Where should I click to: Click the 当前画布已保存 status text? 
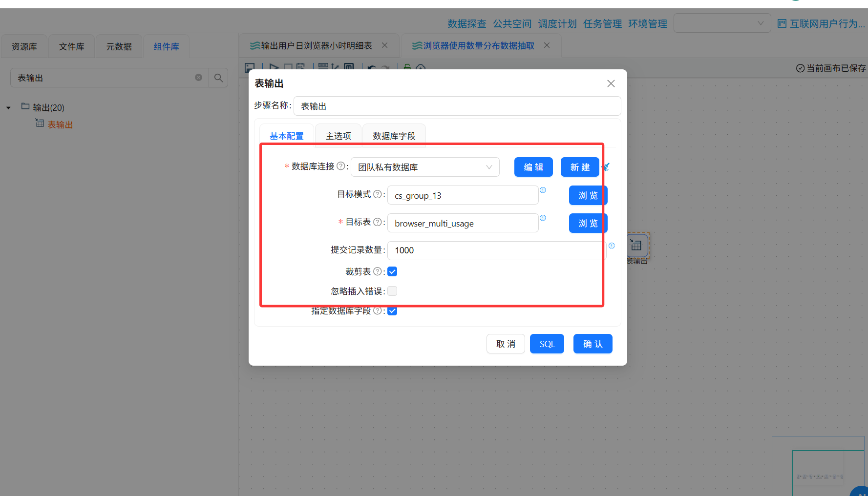836,68
